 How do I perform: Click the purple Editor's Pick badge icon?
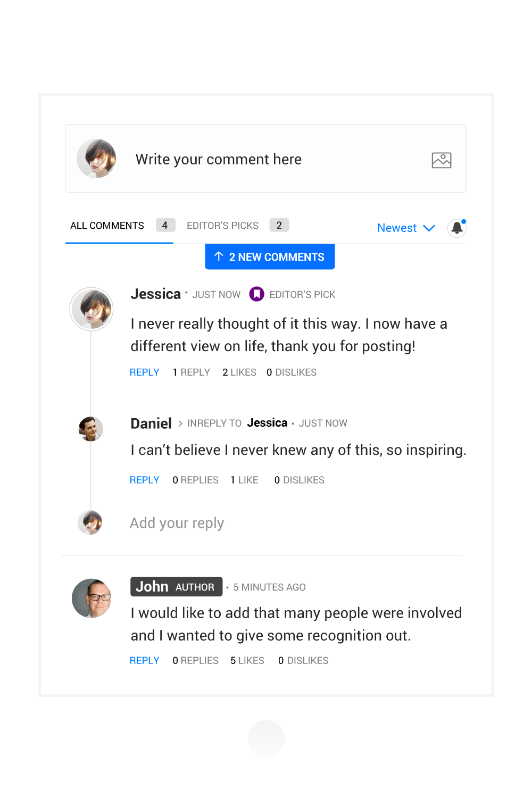257,294
